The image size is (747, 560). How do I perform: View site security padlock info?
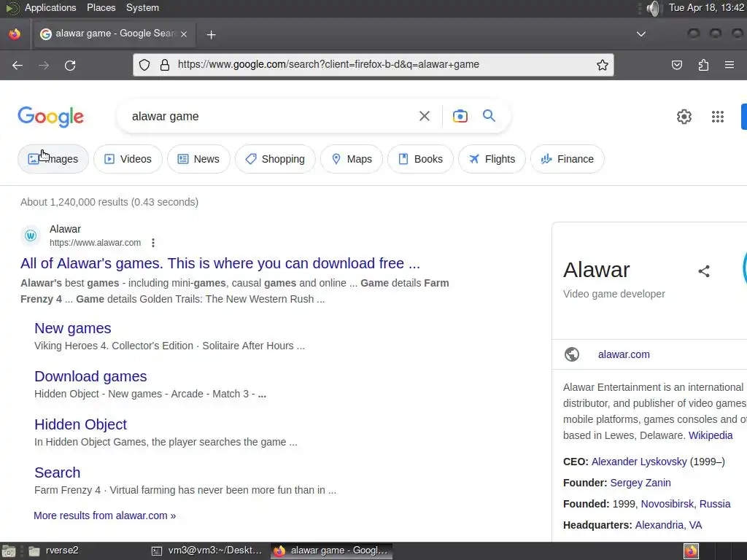coord(165,65)
